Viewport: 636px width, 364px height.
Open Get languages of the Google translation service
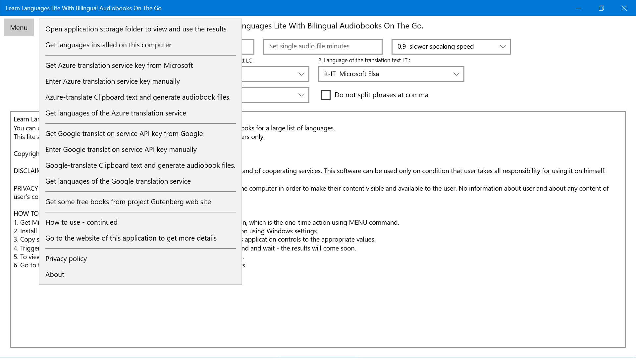point(118,181)
